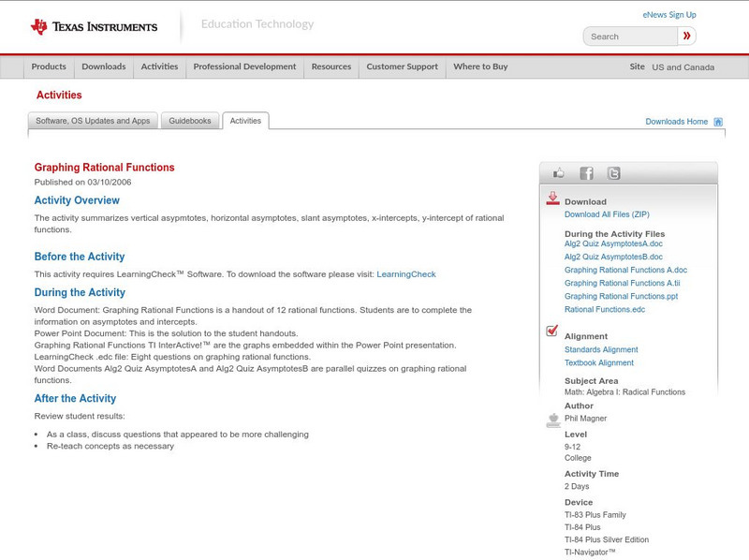
Task: Click the '9-12' level entry
Action: pos(572,448)
